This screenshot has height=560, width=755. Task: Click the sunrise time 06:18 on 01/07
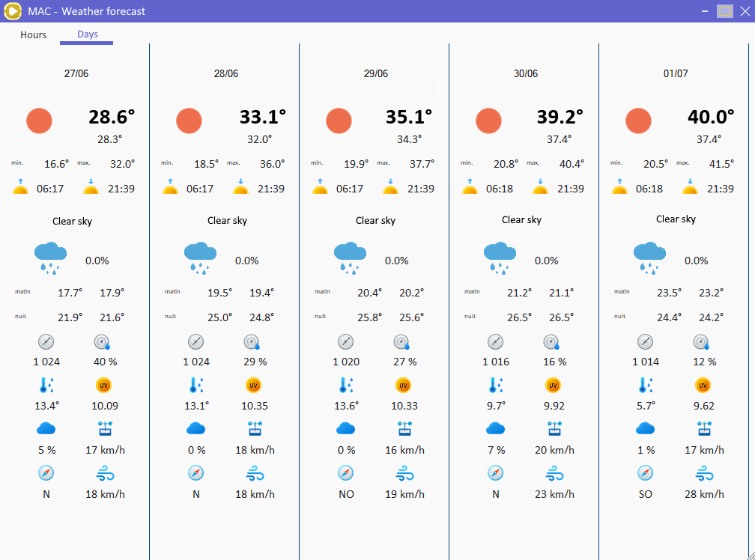649,189
